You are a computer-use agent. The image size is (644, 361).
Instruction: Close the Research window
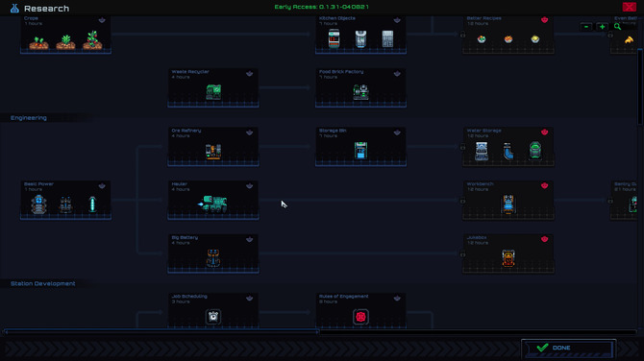pyautogui.click(x=629, y=7)
